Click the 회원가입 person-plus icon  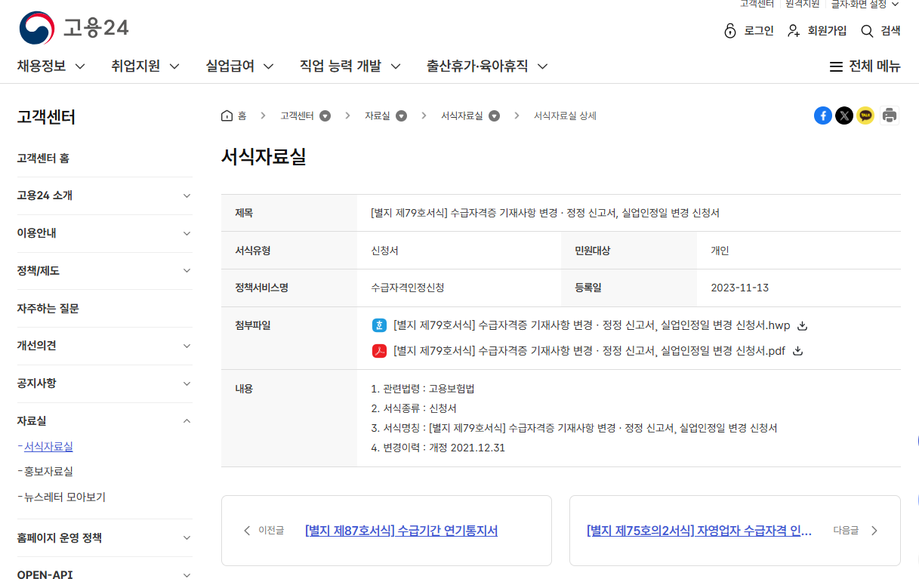point(794,31)
